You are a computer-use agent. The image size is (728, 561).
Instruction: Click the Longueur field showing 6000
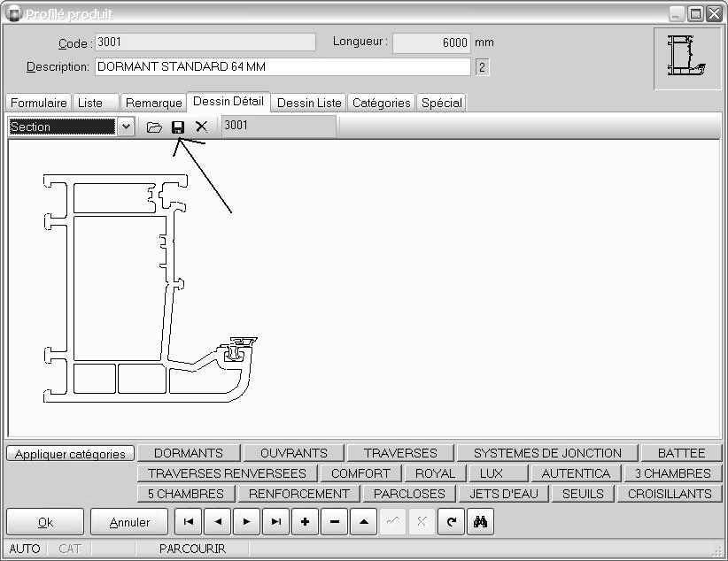click(431, 42)
